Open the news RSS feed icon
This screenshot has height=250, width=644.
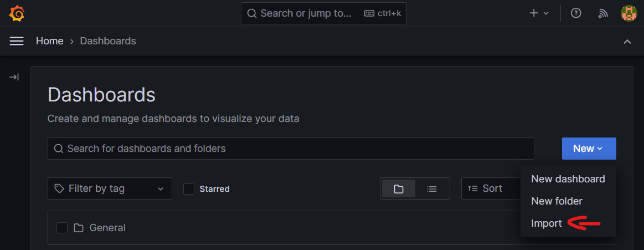604,13
